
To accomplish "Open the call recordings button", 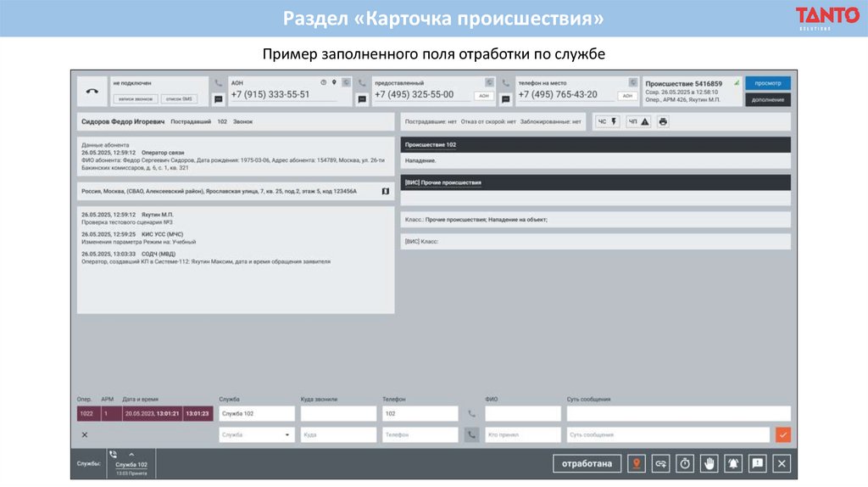I will pyautogui.click(x=135, y=98).
